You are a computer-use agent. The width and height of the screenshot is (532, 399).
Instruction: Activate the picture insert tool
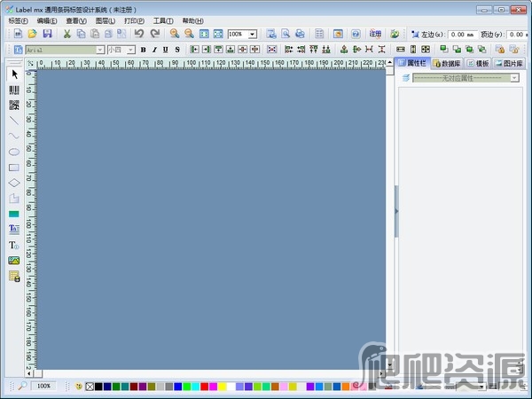click(14, 260)
